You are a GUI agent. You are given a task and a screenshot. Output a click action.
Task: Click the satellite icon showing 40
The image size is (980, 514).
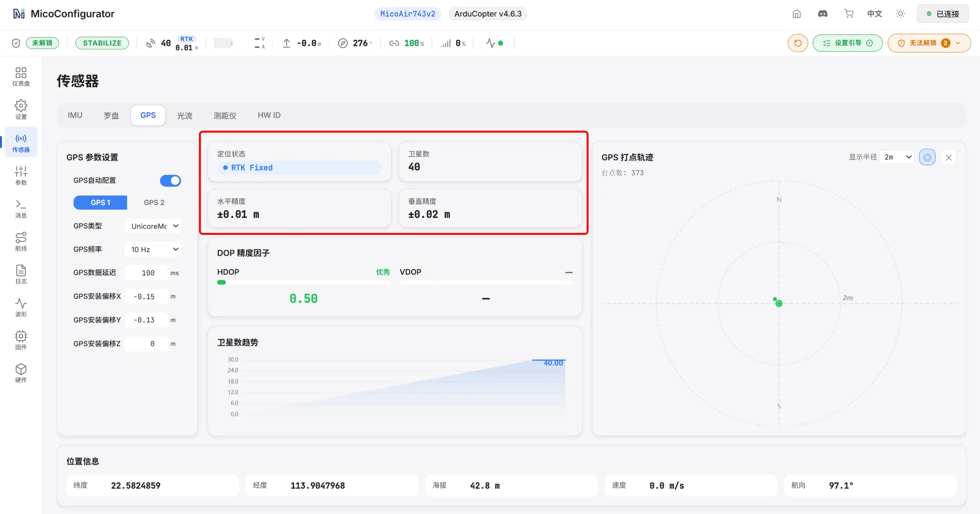tap(150, 43)
